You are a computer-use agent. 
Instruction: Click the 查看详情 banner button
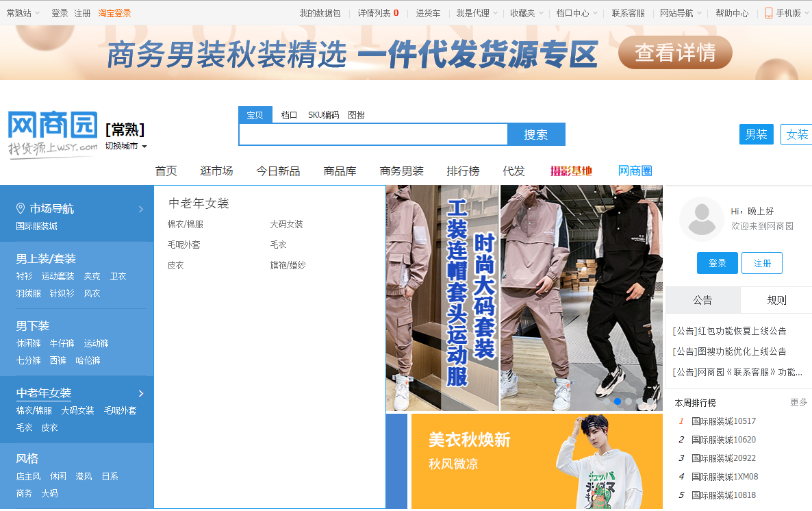coord(674,52)
